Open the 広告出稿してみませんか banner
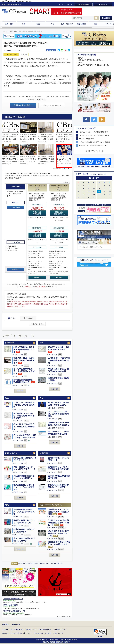Image resolution: width=114 pixels, height=644 pixels. 94,220
